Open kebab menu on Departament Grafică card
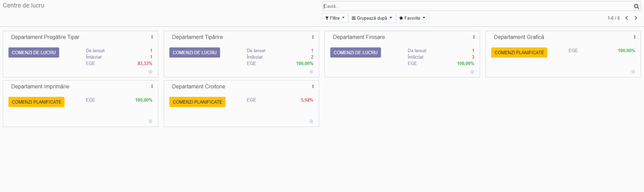Screen dimensions: 644x192 [x=635, y=37]
